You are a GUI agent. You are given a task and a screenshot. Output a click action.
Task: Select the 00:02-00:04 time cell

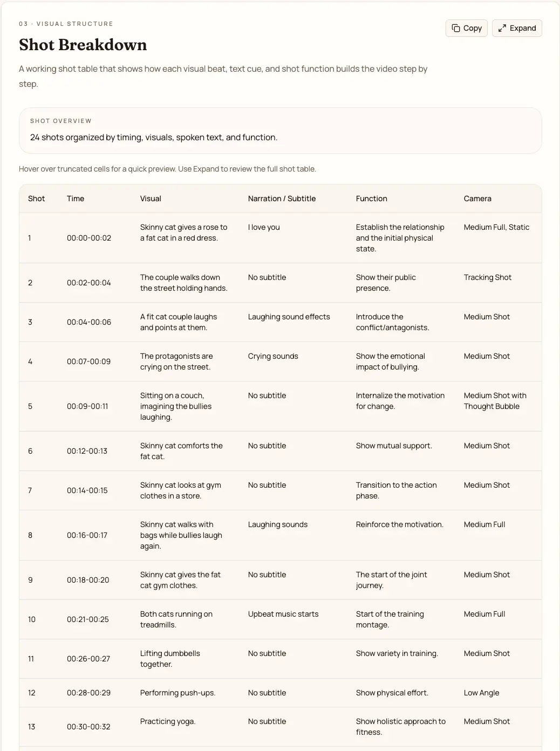point(89,283)
